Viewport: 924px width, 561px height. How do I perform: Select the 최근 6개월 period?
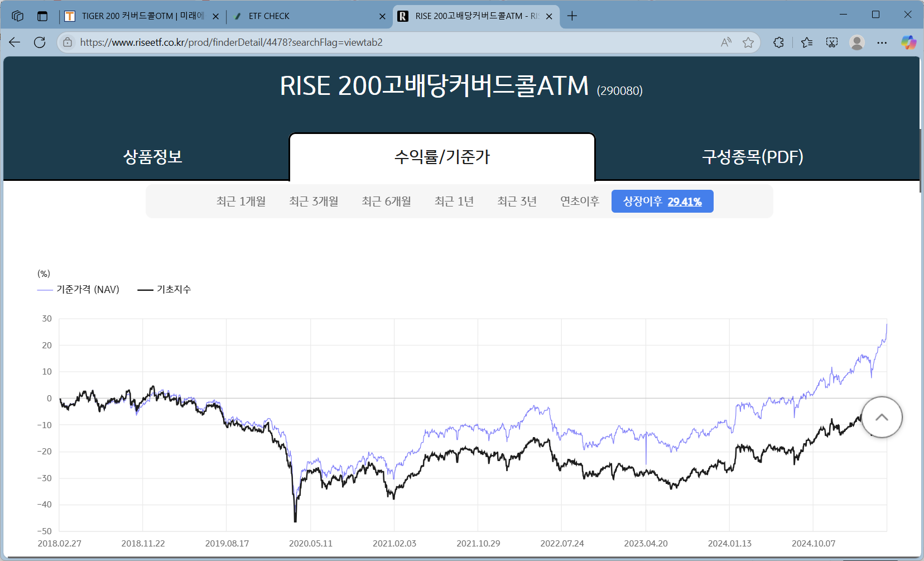coord(386,202)
